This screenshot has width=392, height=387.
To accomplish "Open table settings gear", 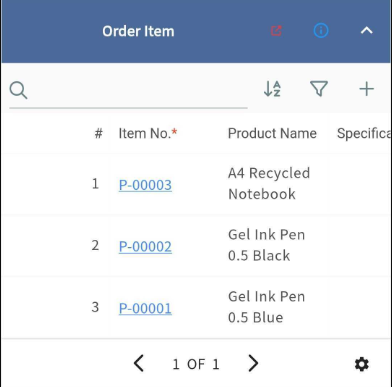I will (362, 364).
